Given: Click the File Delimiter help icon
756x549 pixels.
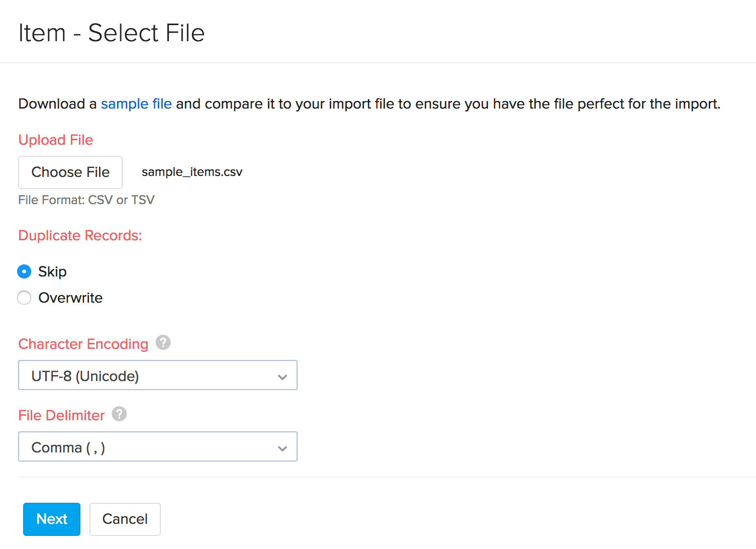Looking at the screenshot, I should [x=120, y=414].
